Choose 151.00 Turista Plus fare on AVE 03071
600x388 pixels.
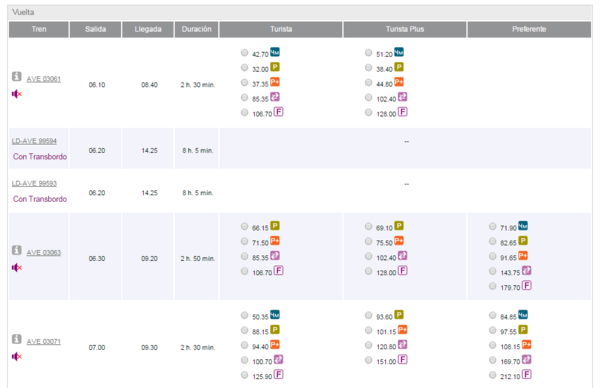(368, 360)
